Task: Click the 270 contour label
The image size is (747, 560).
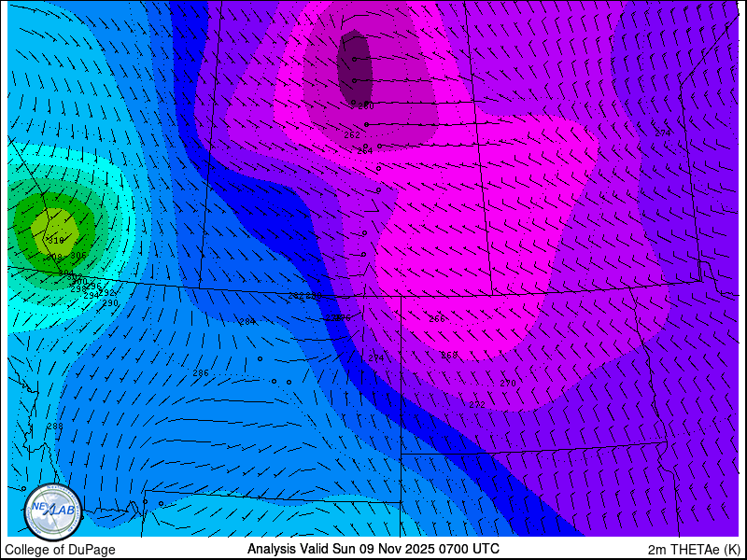Action: (508, 383)
